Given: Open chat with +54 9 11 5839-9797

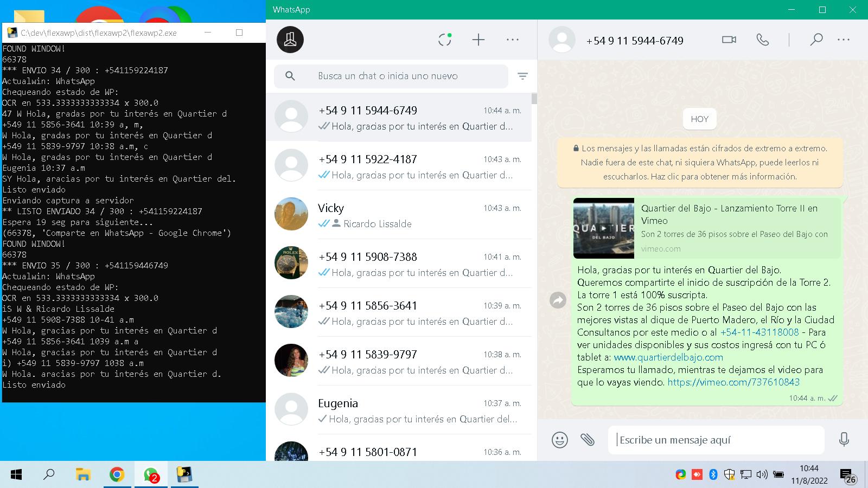Looking at the screenshot, I should (399, 361).
